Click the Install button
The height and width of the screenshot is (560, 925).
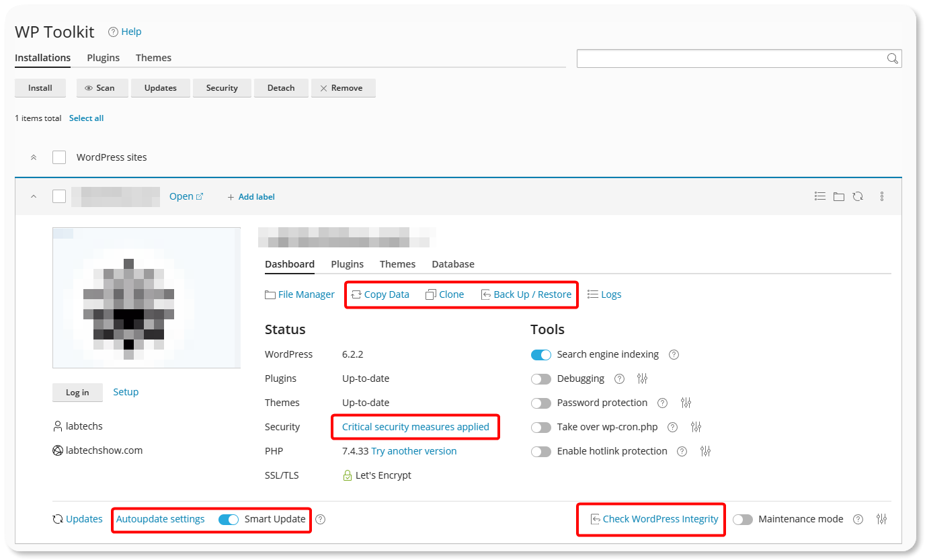(x=40, y=88)
